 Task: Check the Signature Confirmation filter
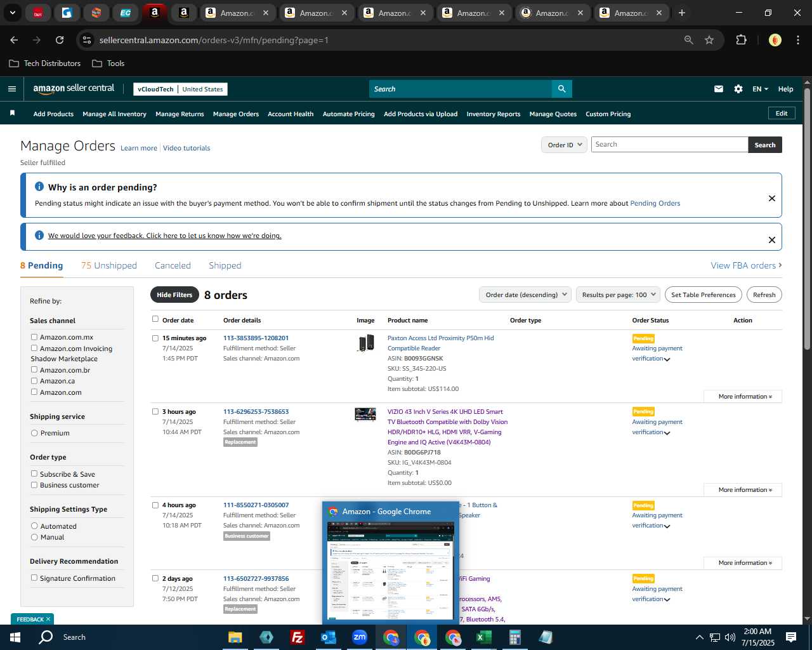pyautogui.click(x=34, y=578)
